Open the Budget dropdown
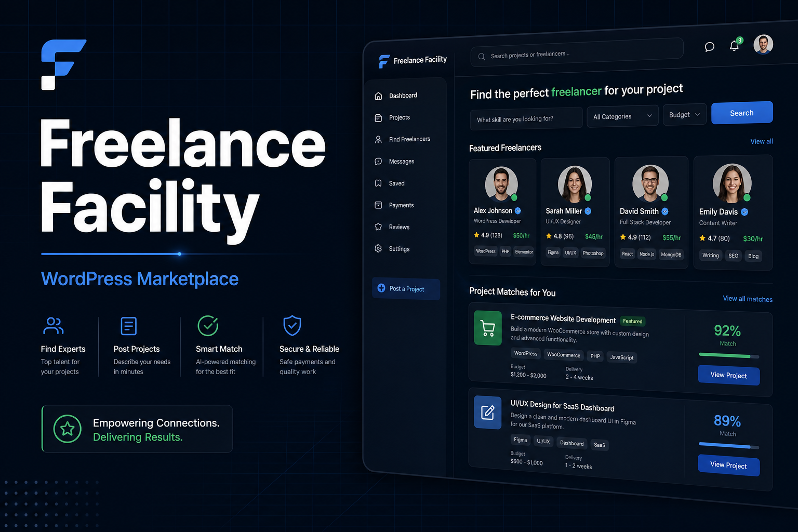 coord(685,114)
